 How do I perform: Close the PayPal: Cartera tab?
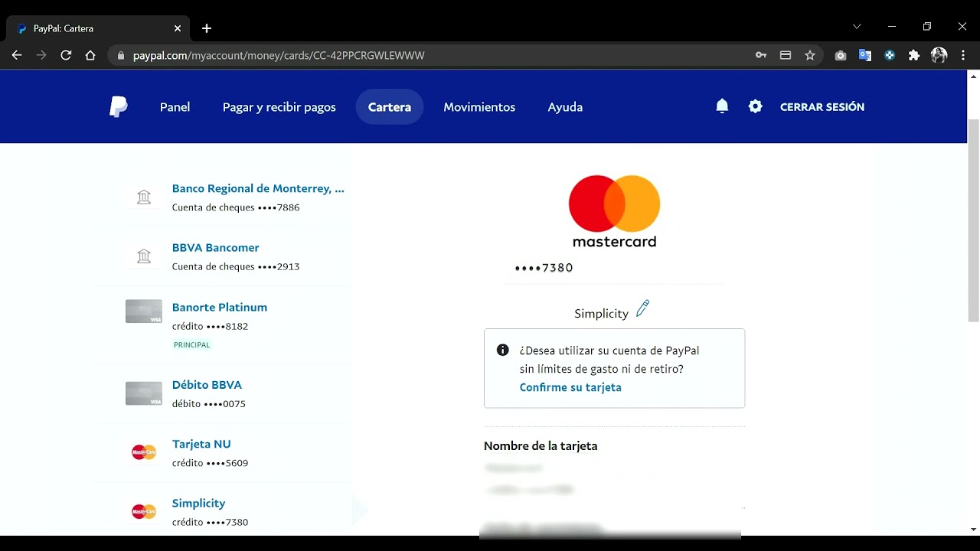point(178,28)
